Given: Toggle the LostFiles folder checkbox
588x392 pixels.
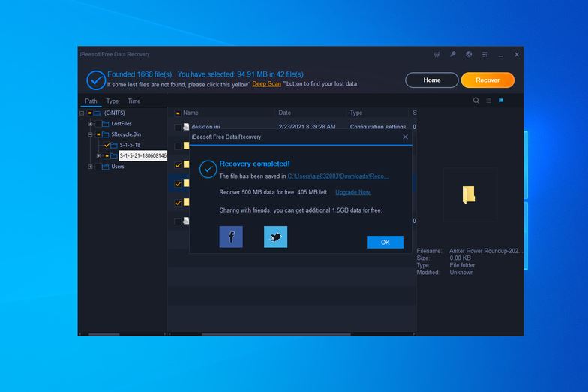Looking at the screenshot, I should (x=98, y=124).
